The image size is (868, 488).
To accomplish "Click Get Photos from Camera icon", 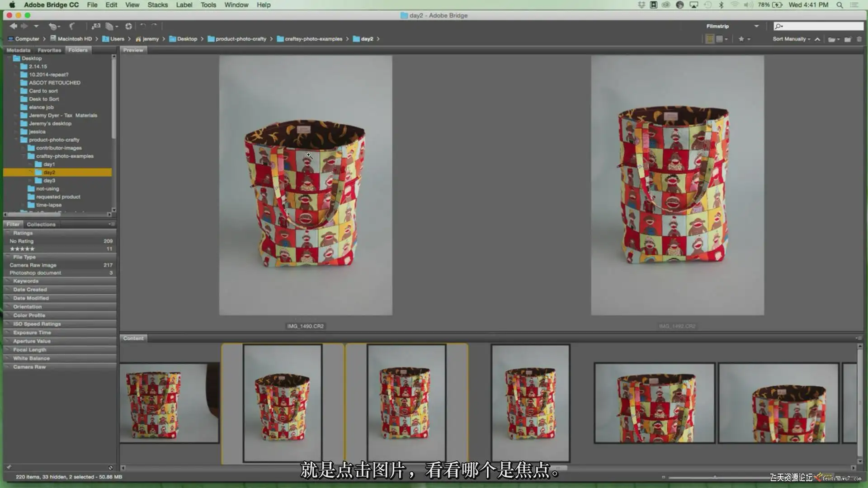I will coord(95,26).
